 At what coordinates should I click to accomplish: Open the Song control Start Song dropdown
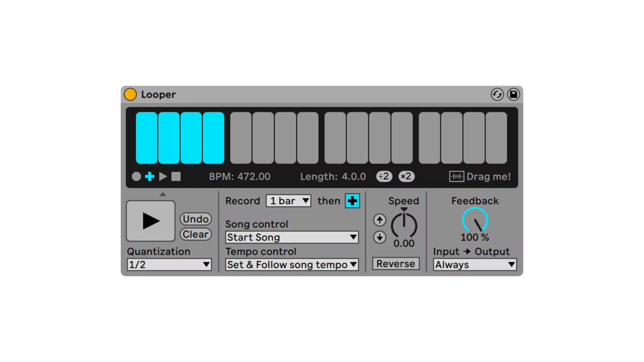point(292,237)
